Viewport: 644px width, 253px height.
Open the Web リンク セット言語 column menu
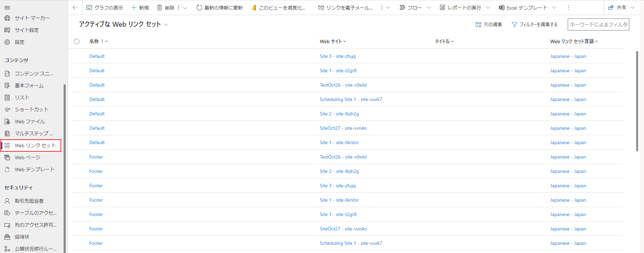[574, 41]
